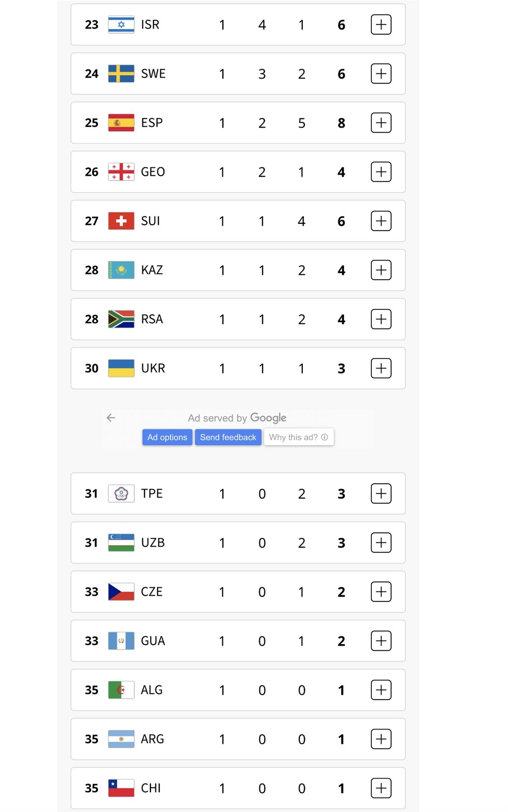Expand the GUA medal details
Image resolution: width=508 pixels, height=812 pixels.
381,641
